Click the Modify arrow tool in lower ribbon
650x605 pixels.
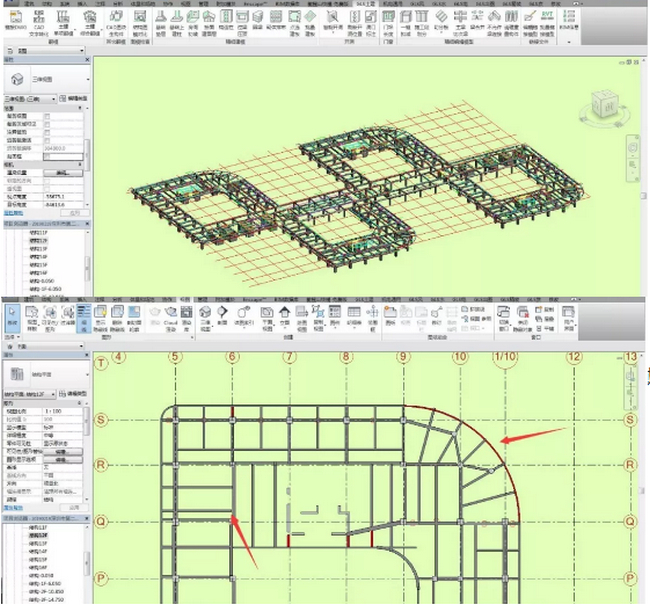(x=12, y=316)
